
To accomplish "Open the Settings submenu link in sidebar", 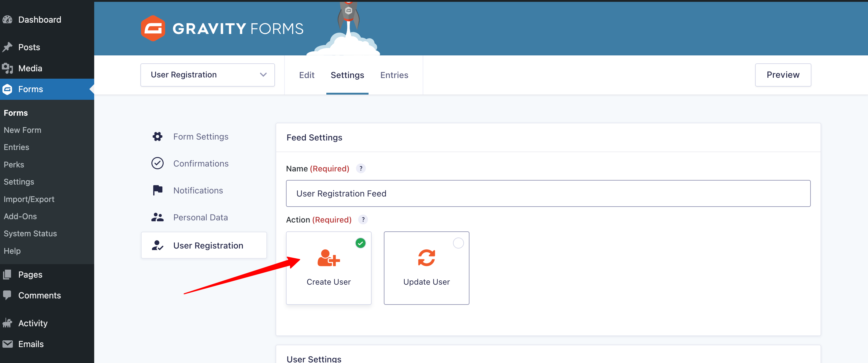I will pos(19,182).
